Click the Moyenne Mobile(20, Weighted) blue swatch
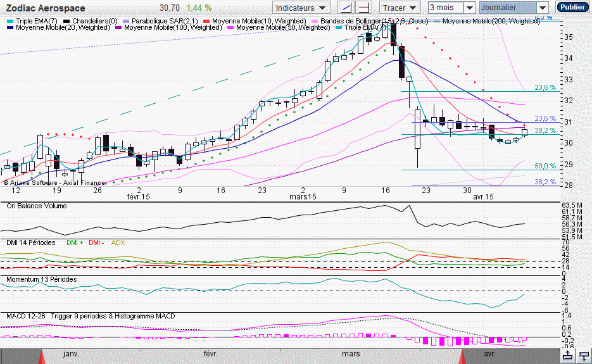 10,28
